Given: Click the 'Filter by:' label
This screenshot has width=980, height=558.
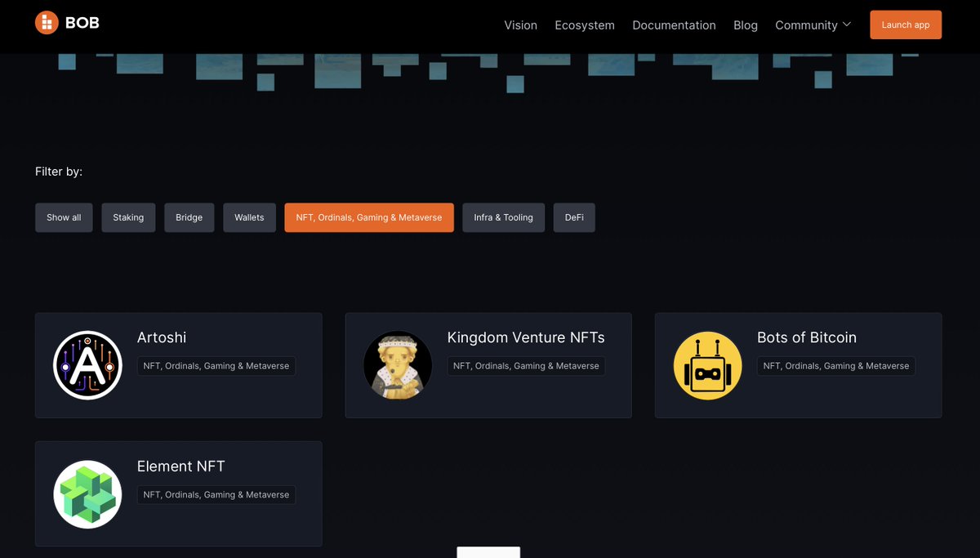Looking at the screenshot, I should [x=59, y=172].
